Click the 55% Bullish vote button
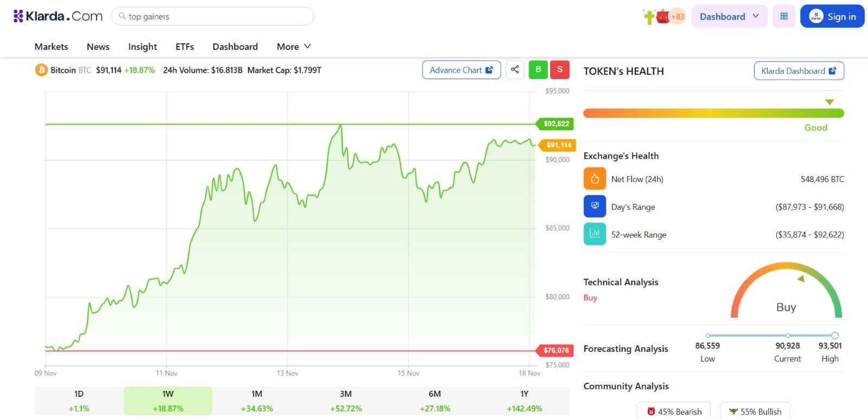 click(755, 411)
